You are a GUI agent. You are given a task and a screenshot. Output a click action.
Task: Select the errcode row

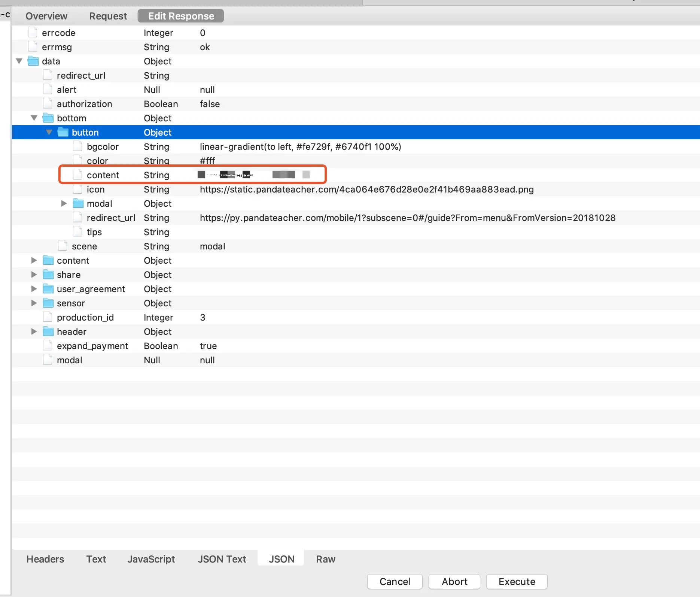[x=356, y=33]
